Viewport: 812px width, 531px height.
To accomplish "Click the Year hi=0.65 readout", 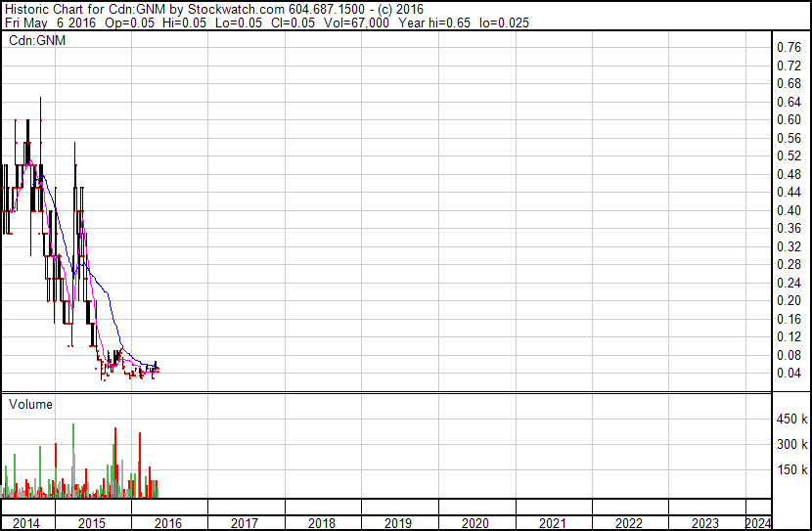I will [x=438, y=22].
